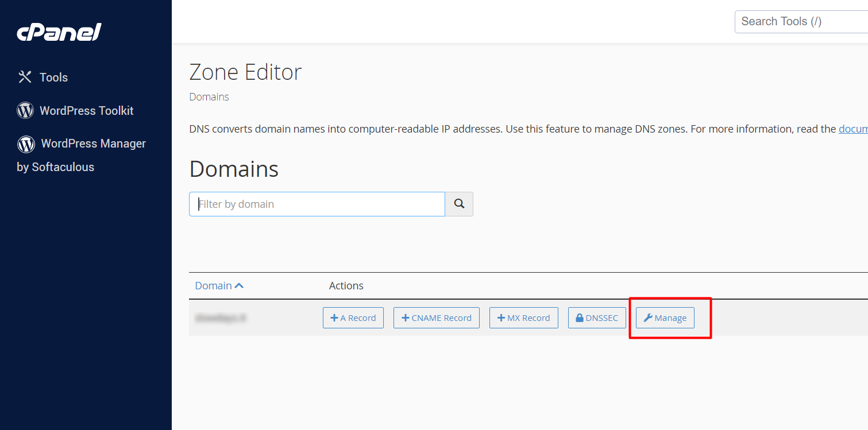Screen dimensions: 868x430
Task: Open the documentation link
Action: pos(853,129)
